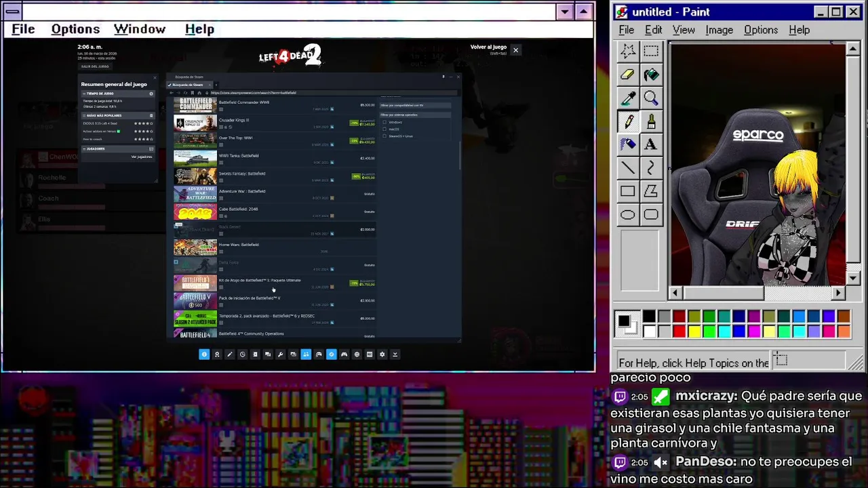Select the Rounded Rectangle tool
This screenshot has width=868, height=488.
651,215
